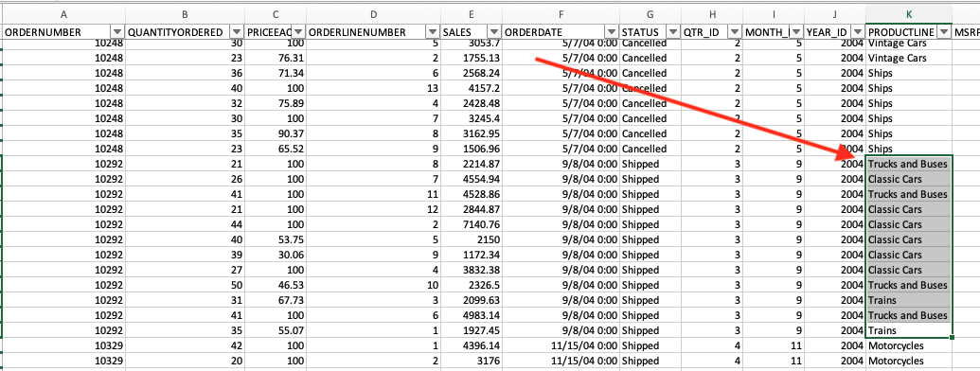Select the SALES cell showing 7140.76
Viewport: 980px width, 371px height.
pos(471,224)
